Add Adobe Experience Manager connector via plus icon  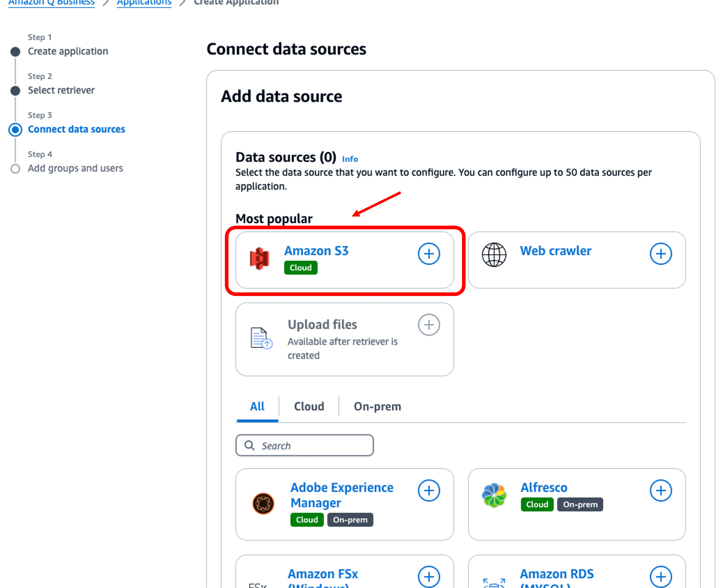coord(429,490)
